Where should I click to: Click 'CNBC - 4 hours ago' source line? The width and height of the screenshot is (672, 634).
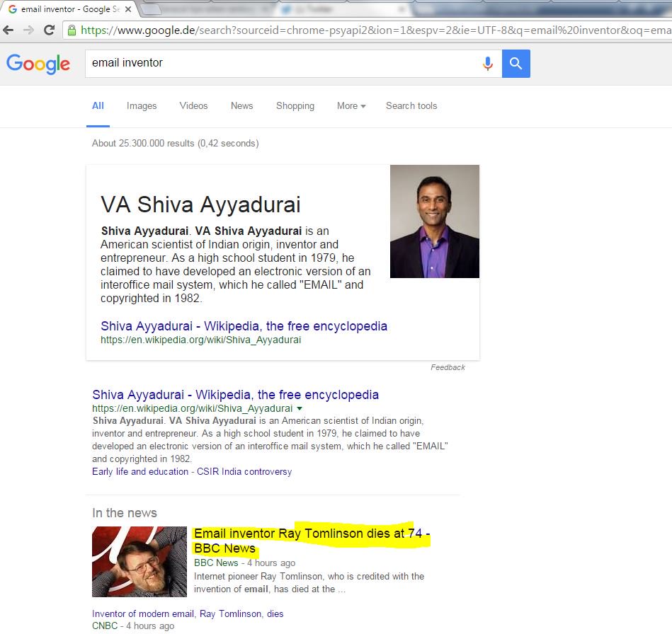coord(133,626)
